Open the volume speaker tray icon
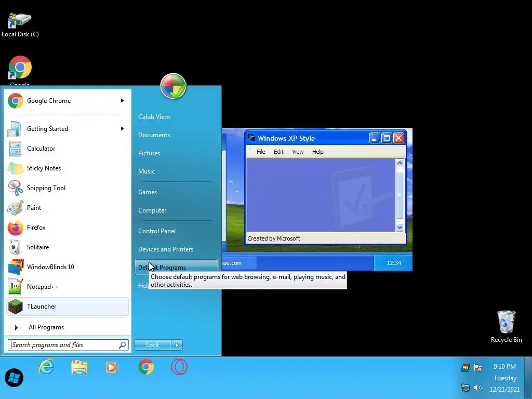Screen dimensions: 532x399 (x=478, y=388)
